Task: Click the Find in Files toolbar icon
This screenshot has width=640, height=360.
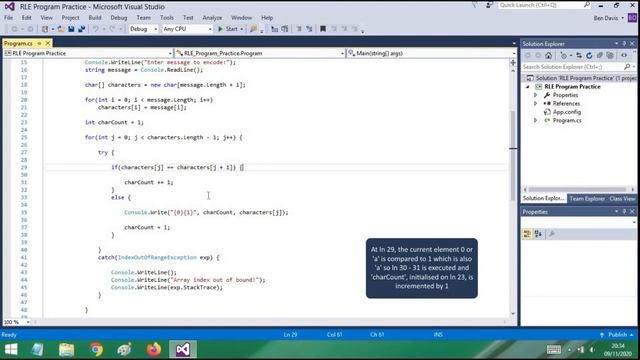Action: (x=253, y=29)
